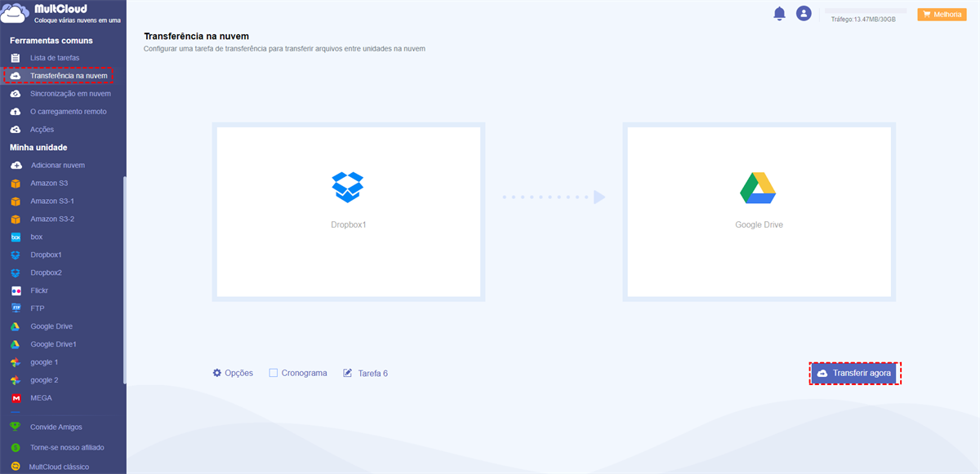Open Google Drive in sidebar
This screenshot has height=474, width=980.
[51, 326]
